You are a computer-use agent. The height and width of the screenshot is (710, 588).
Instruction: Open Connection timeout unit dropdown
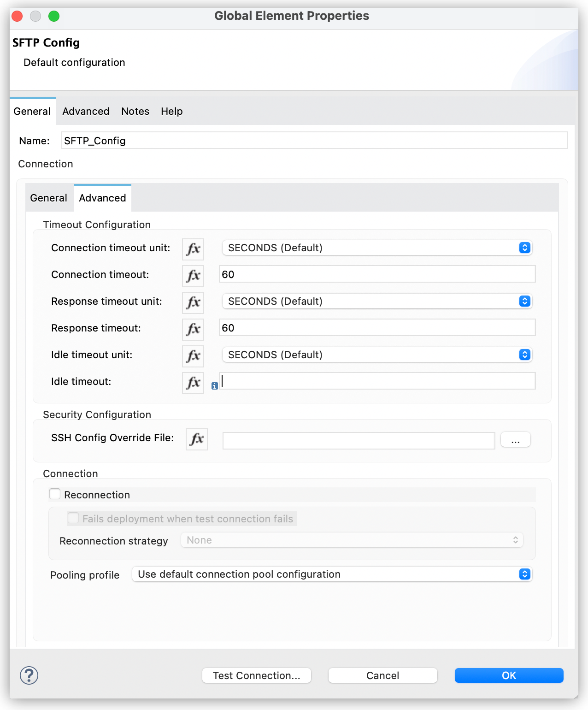click(377, 248)
